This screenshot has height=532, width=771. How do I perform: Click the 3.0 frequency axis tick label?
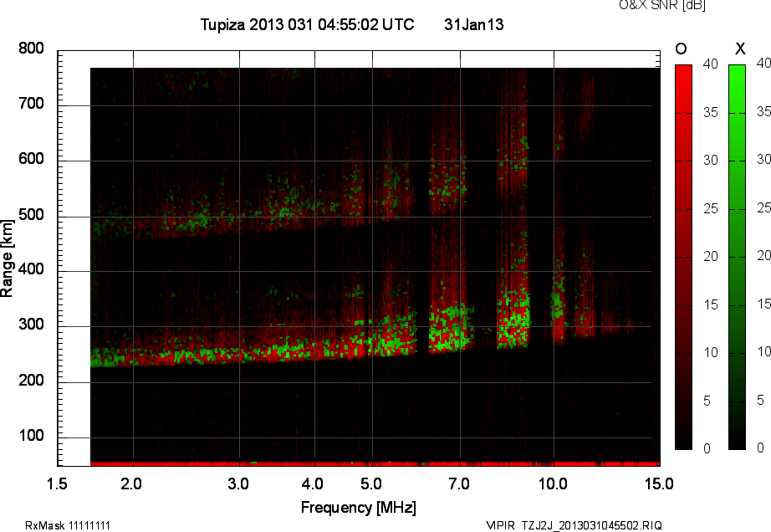[238, 483]
